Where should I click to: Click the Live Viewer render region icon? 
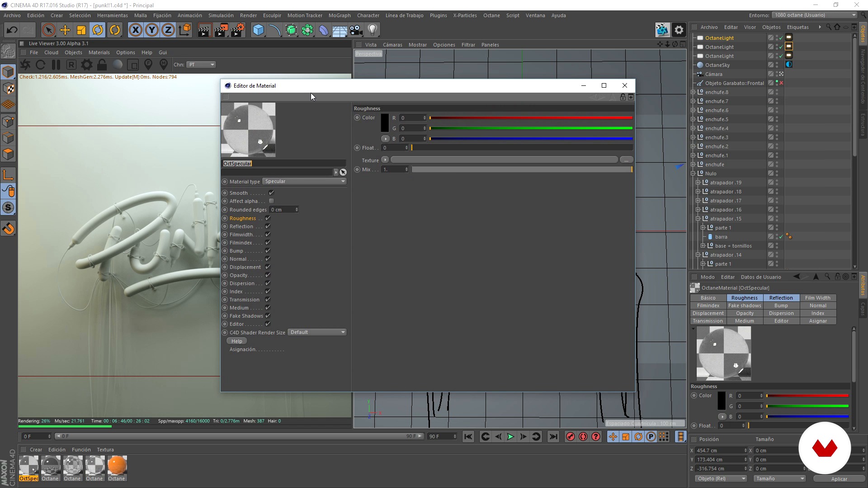133,65
